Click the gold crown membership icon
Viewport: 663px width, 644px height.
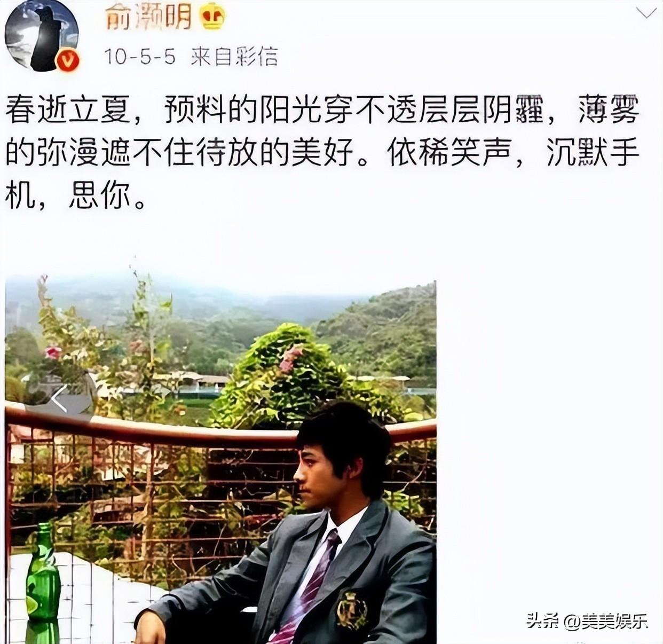pyautogui.click(x=212, y=18)
